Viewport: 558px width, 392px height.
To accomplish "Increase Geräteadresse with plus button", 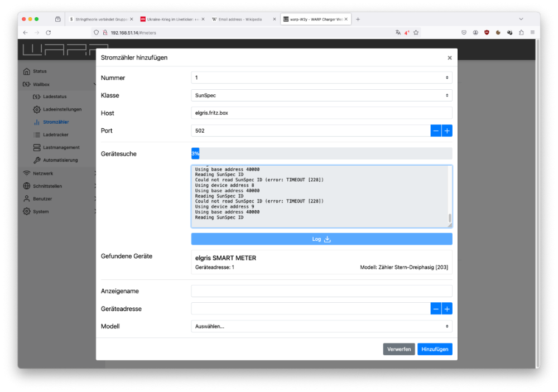I will (447, 309).
